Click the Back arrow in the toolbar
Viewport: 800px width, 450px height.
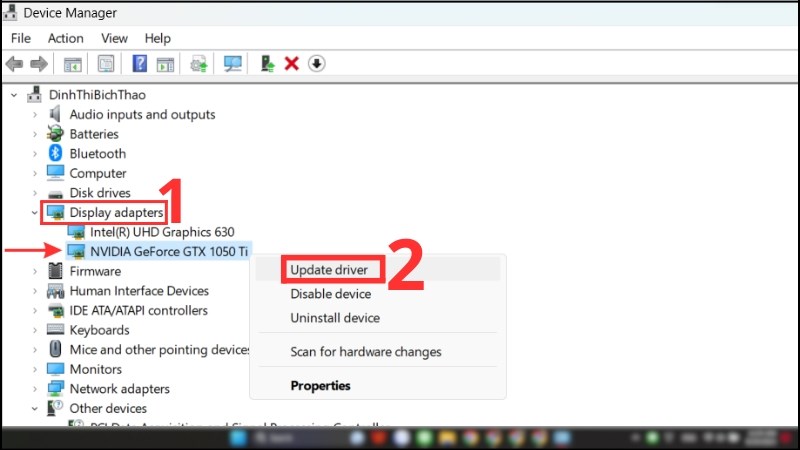click(14, 64)
